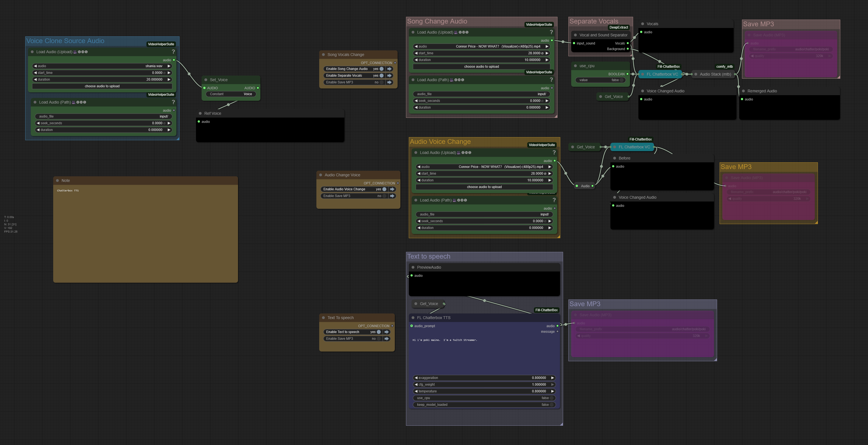
Task: Collapse the Set_Voice node via its title dot
Action: point(206,80)
